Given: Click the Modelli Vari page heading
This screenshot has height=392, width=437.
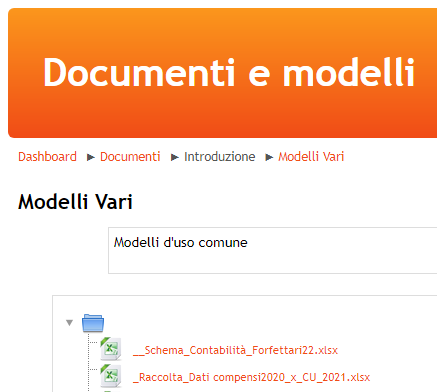Looking at the screenshot, I should pyautogui.click(x=75, y=202).
